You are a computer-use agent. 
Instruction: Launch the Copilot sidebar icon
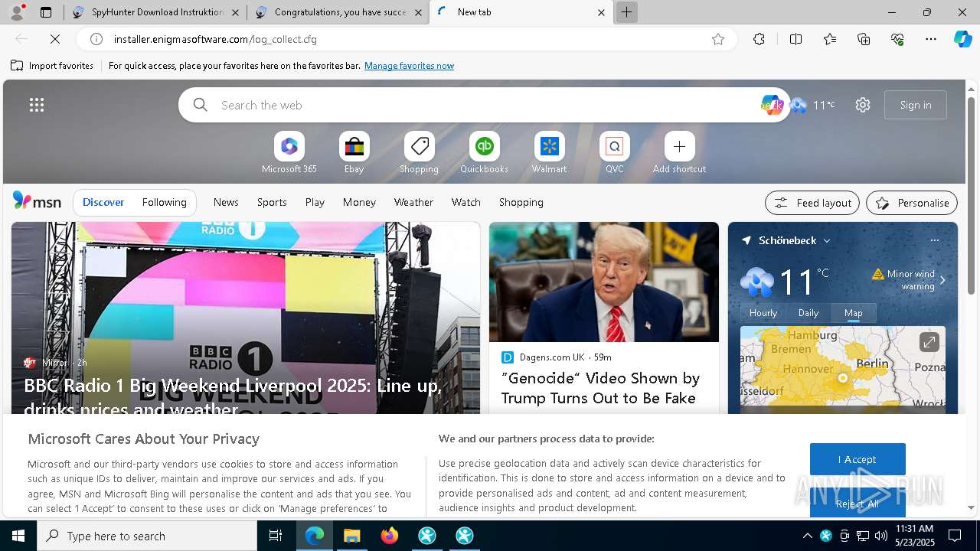pos(962,39)
